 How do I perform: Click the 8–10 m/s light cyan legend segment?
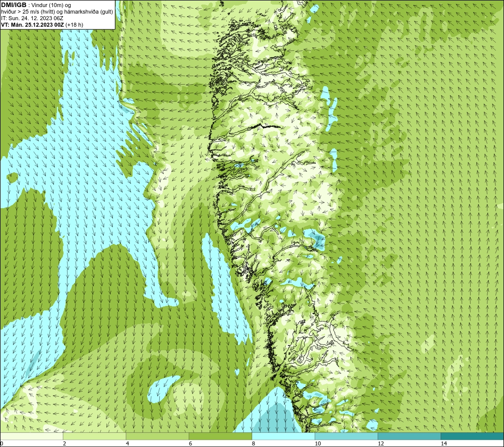click(x=283, y=436)
